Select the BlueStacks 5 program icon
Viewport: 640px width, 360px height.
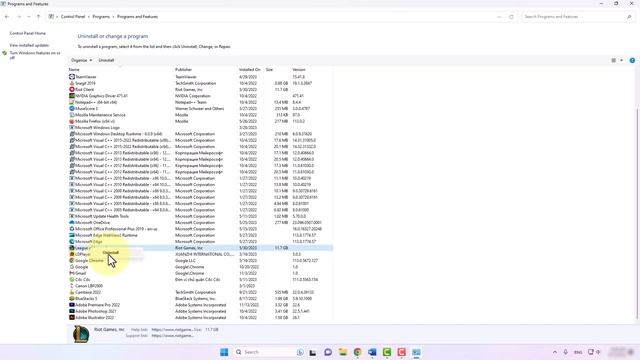(72, 298)
